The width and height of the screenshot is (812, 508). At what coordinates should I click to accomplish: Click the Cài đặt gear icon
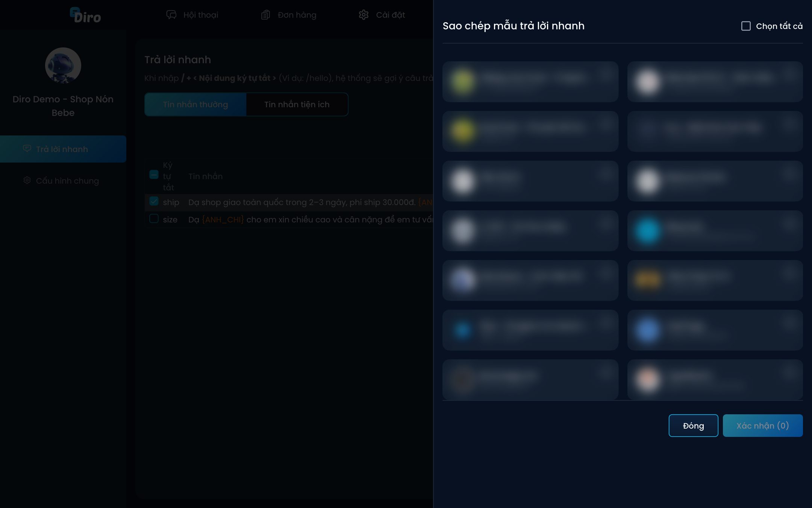[364, 15]
